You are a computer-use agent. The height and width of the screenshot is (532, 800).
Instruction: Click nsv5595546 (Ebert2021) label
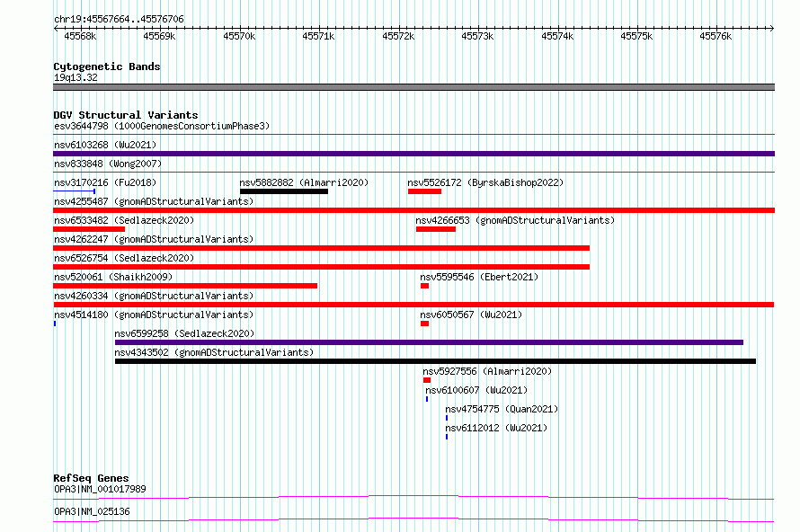[x=480, y=277]
